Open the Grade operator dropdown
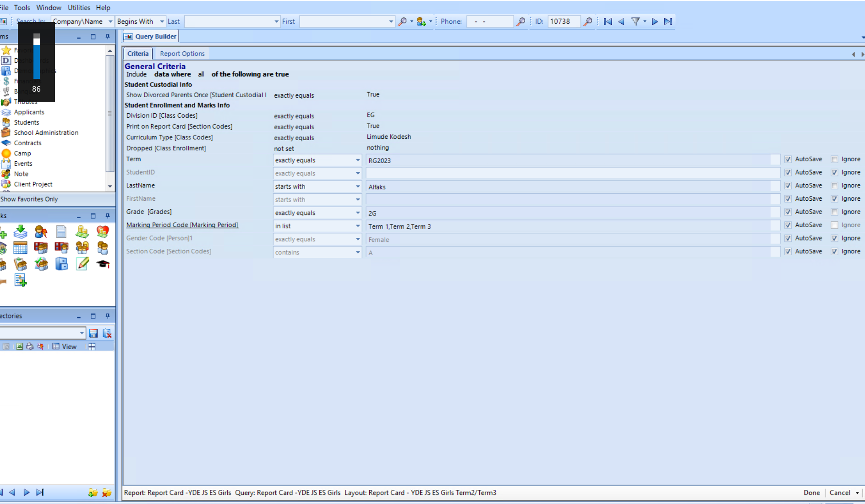This screenshot has height=504, width=865. [358, 213]
